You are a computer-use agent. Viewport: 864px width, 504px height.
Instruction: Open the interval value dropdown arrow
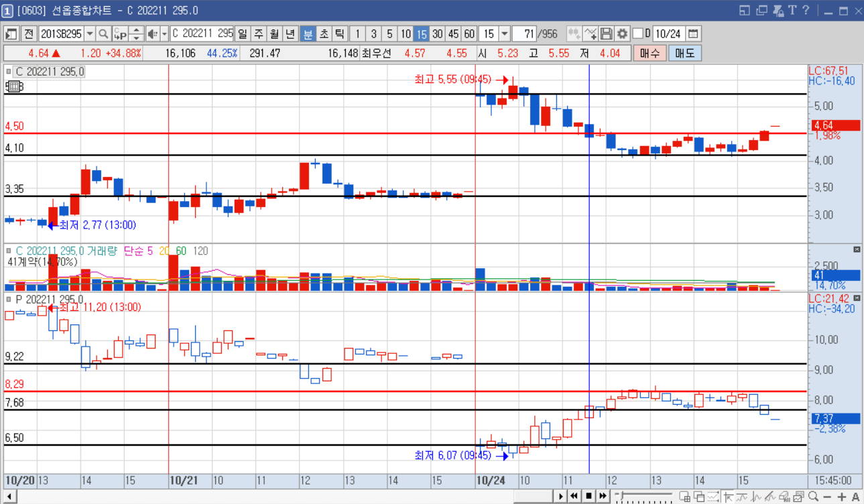point(504,34)
